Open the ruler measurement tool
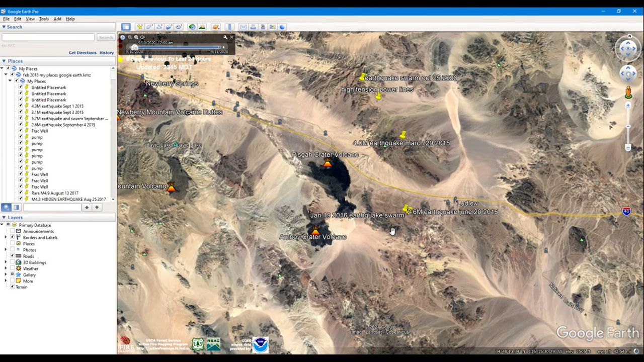Viewport: 644px width, 362px height. pos(230,27)
